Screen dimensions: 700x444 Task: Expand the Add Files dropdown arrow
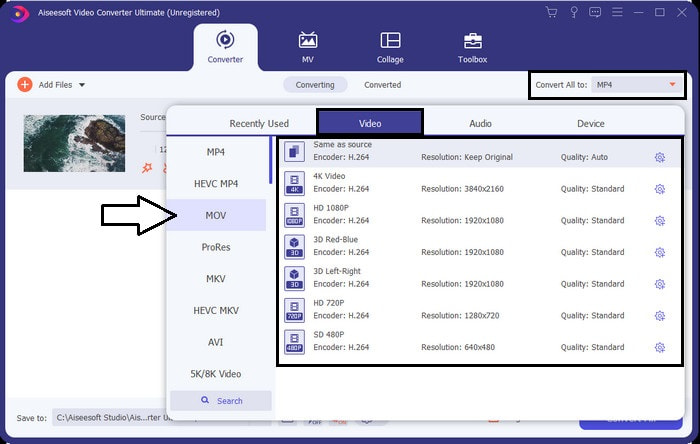tap(82, 85)
